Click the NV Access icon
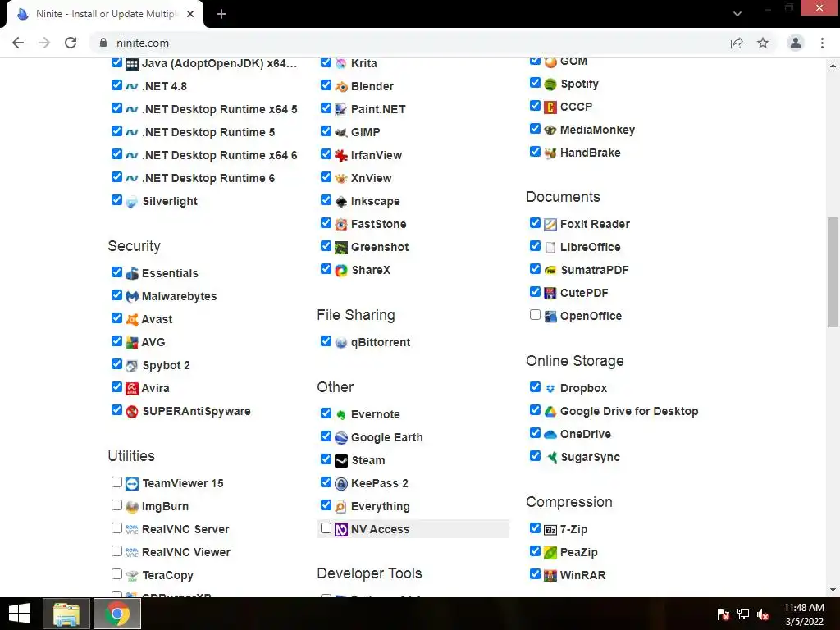Viewport: 840px width, 630px height. point(341,530)
